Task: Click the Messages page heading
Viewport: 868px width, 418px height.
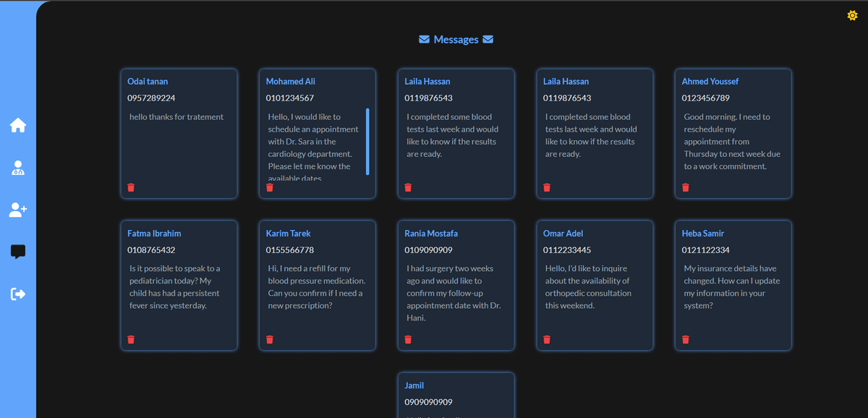Action: [456, 40]
